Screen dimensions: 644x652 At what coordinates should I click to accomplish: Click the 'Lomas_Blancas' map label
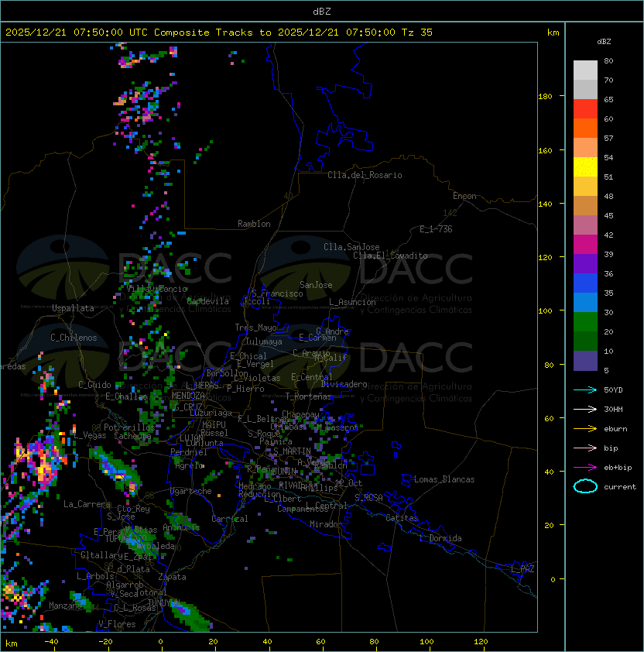point(444,479)
